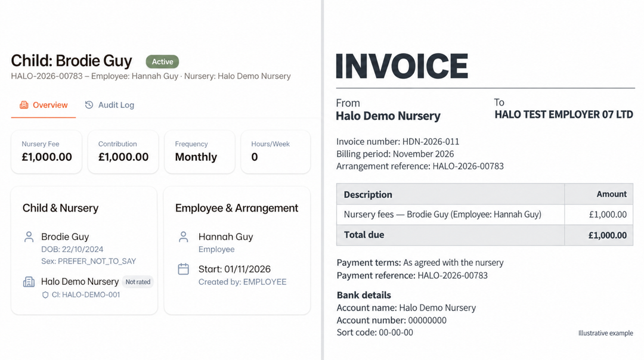
Task: Click the Audit Log history clock icon
Action: click(x=89, y=105)
